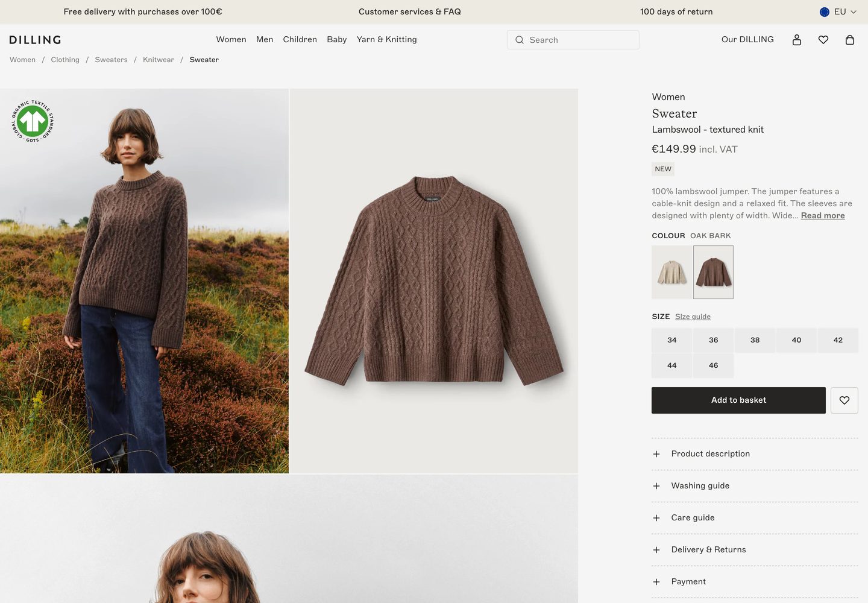Go to Women breadcrumb link
This screenshot has width=868, height=603.
(x=23, y=60)
